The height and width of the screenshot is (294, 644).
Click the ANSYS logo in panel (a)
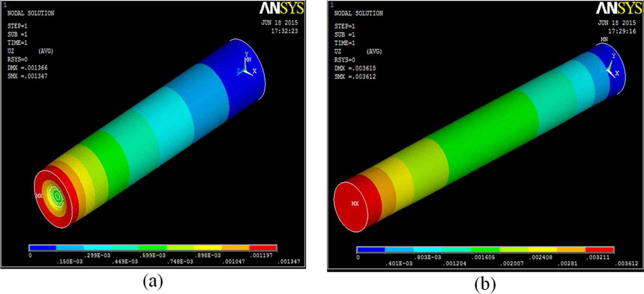pyautogui.click(x=282, y=8)
